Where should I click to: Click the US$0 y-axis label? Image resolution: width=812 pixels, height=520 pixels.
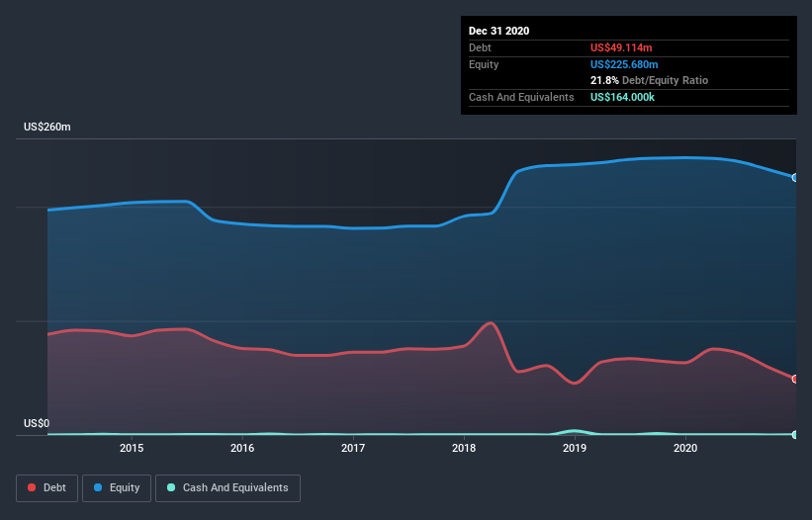tap(37, 423)
